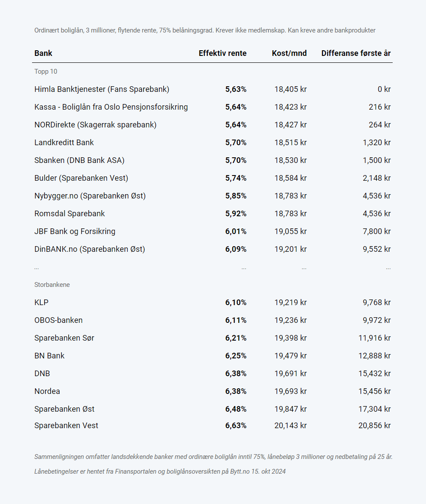Image resolution: width=426 pixels, height=504 pixels.
Task: Click Nordea in Storbankene list
Action: tap(47, 391)
